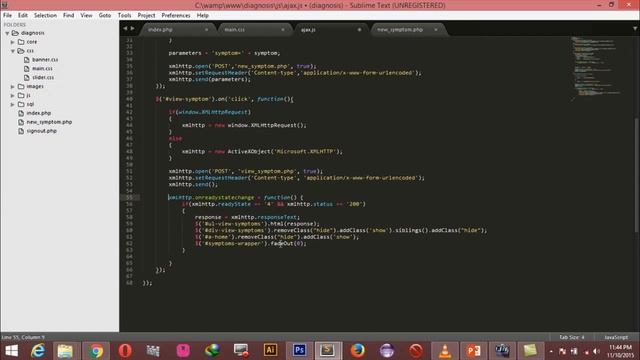640x360 pixels.
Task: Open Tab Size setting in status bar
Action: (571, 337)
